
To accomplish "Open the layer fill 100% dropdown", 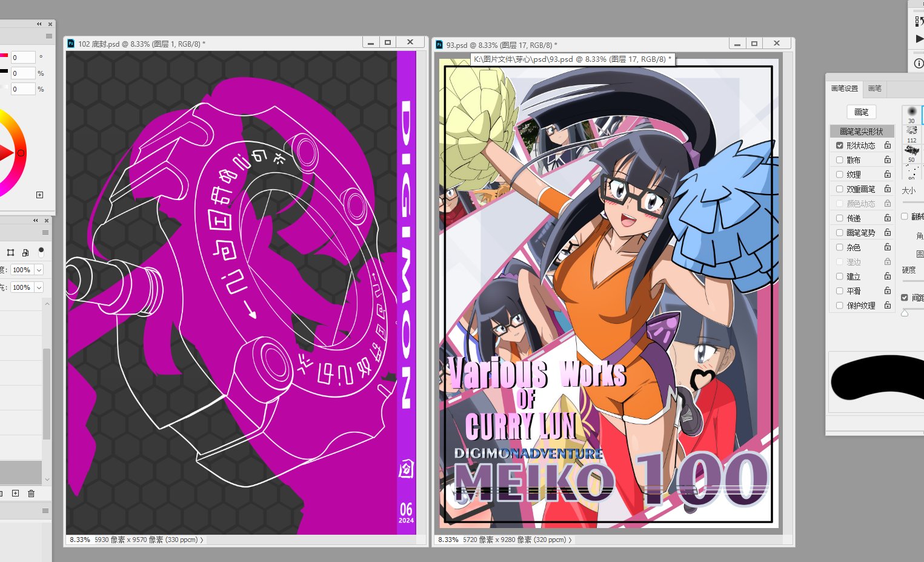I will pyautogui.click(x=39, y=287).
